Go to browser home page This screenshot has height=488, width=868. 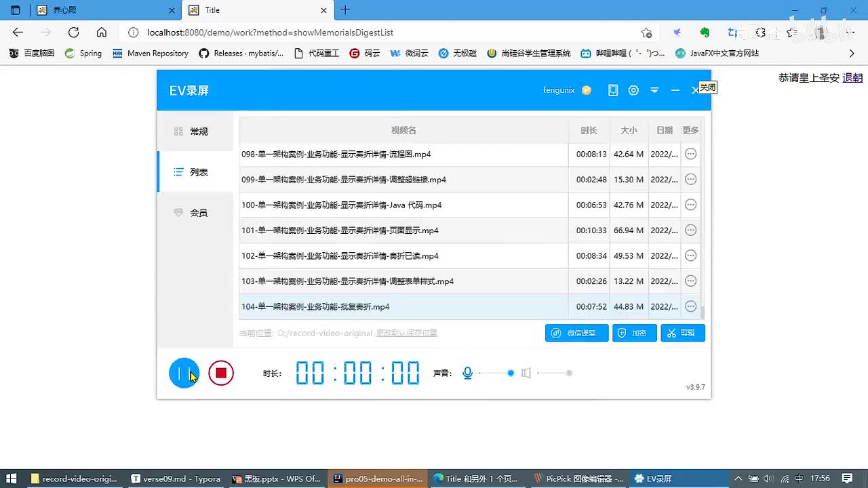tap(101, 33)
